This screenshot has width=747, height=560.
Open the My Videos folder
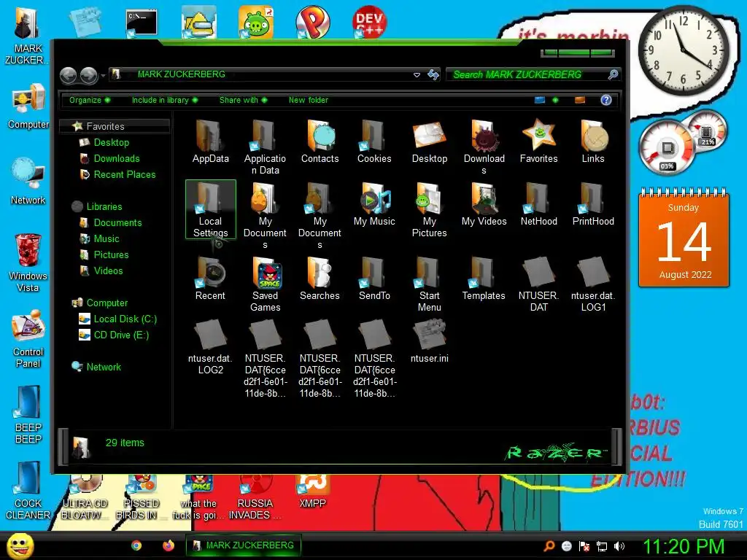tap(484, 205)
